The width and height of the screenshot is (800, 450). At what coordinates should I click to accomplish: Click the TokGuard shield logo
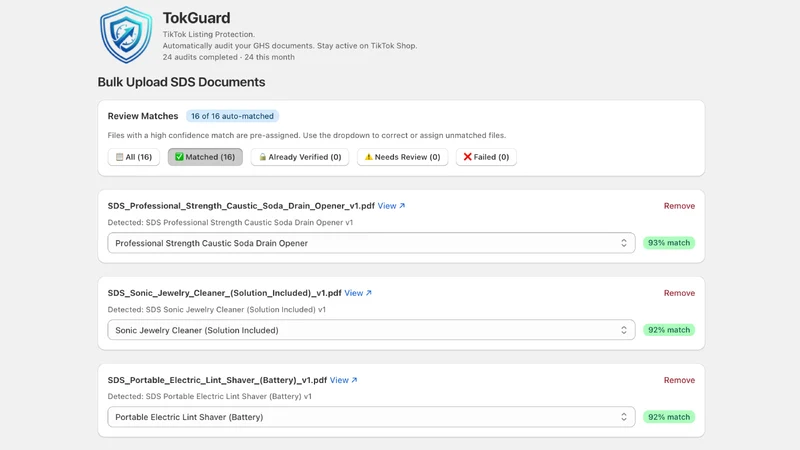(x=126, y=35)
